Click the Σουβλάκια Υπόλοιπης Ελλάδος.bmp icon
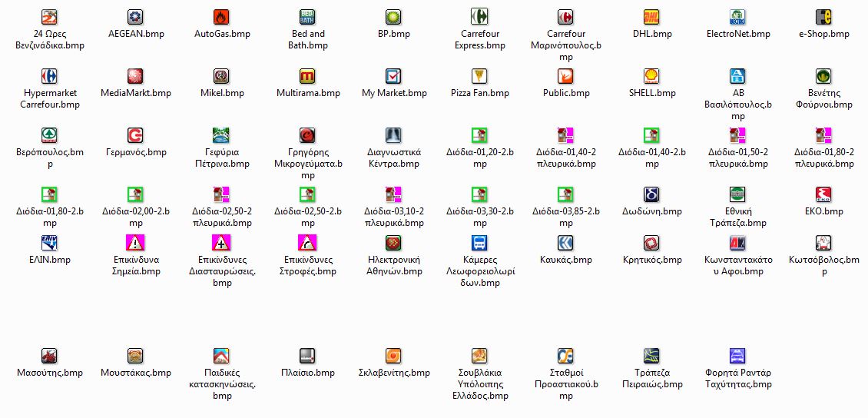The image size is (868, 418). tap(479, 356)
